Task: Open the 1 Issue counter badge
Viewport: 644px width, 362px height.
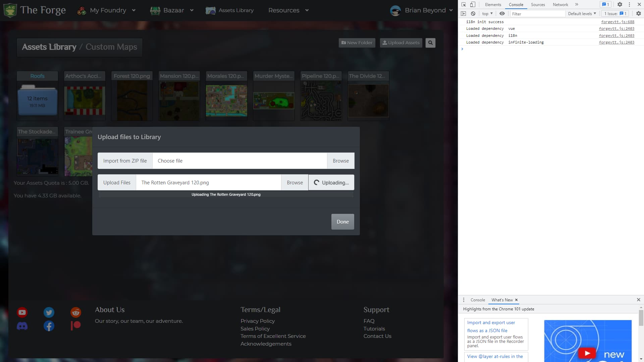Action: point(615,14)
